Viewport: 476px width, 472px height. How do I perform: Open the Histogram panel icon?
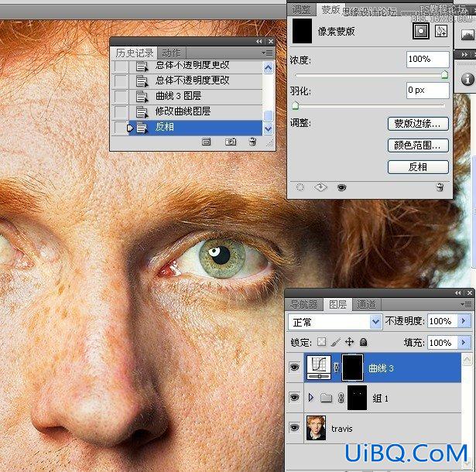467,35
